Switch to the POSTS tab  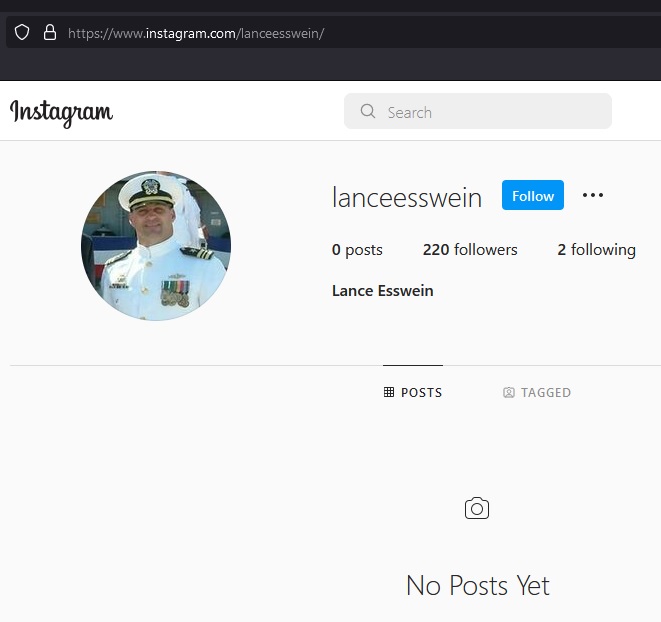413,393
